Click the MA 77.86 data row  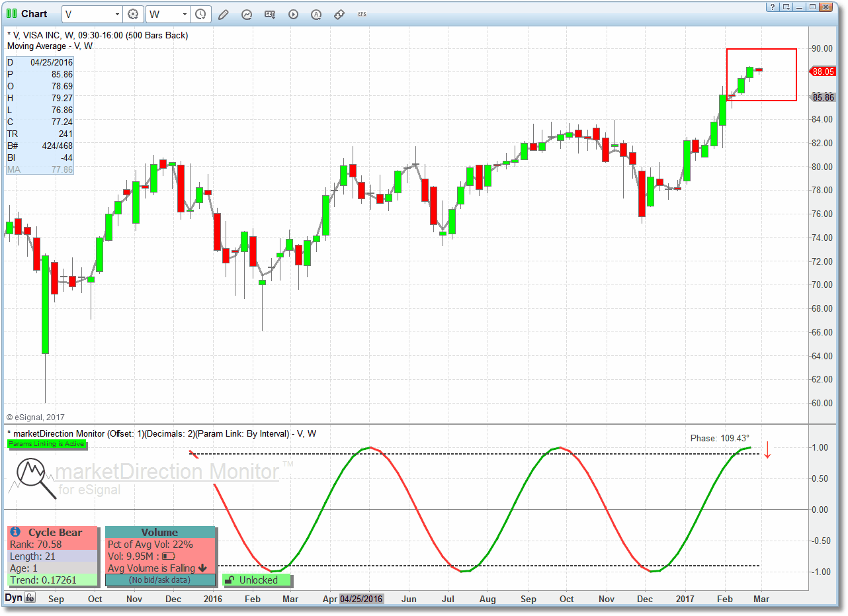click(40, 169)
